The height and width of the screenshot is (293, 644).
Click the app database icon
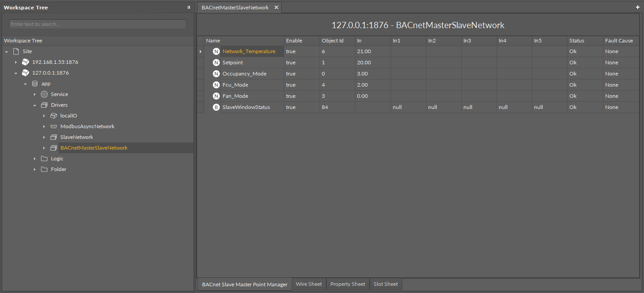point(35,84)
